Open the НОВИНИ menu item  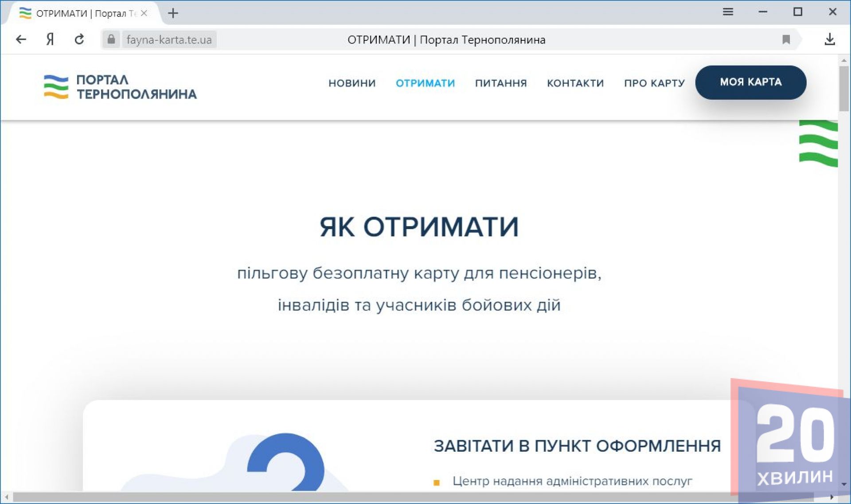click(352, 83)
